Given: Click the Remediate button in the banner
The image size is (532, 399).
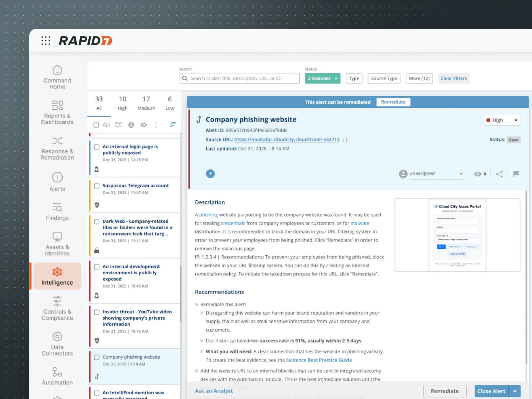Looking at the screenshot, I should tap(393, 102).
